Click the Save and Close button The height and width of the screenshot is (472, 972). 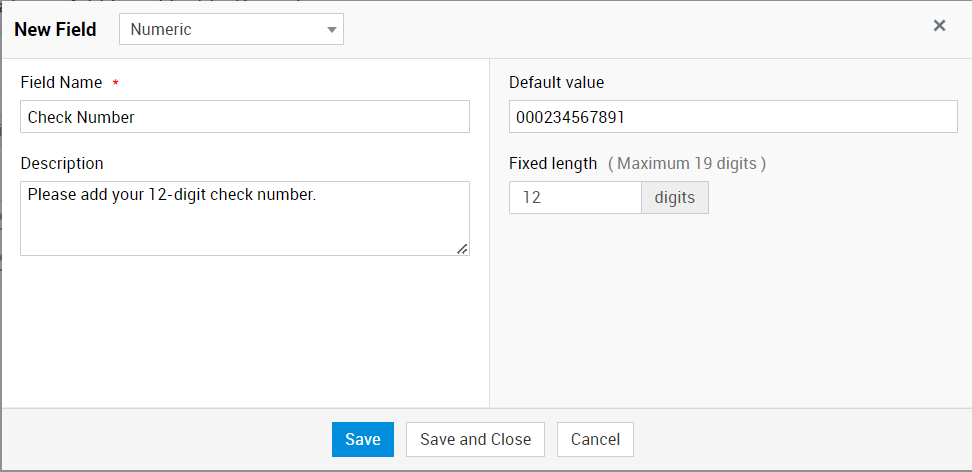pos(475,439)
